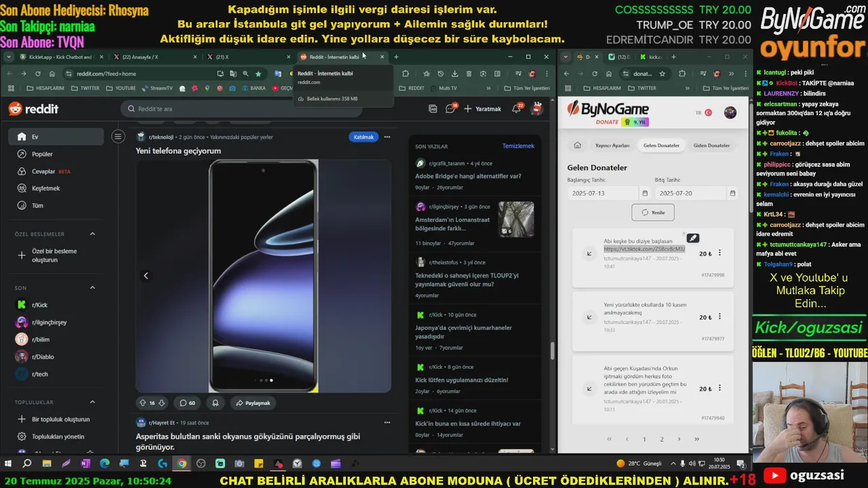Open options for donation #17479977
The width and height of the screenshot is (868, 488).
pyautogui.click(x=719, y=317)
